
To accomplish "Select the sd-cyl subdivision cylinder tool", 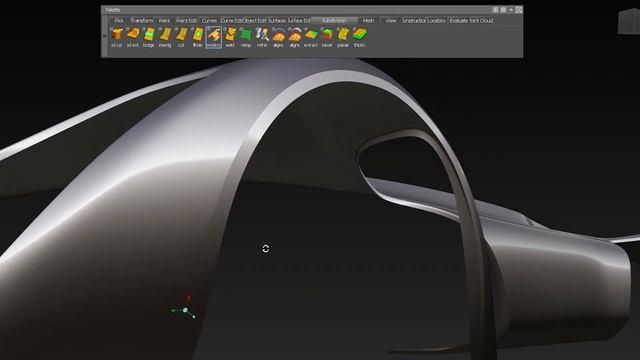I will pos(117,37).
